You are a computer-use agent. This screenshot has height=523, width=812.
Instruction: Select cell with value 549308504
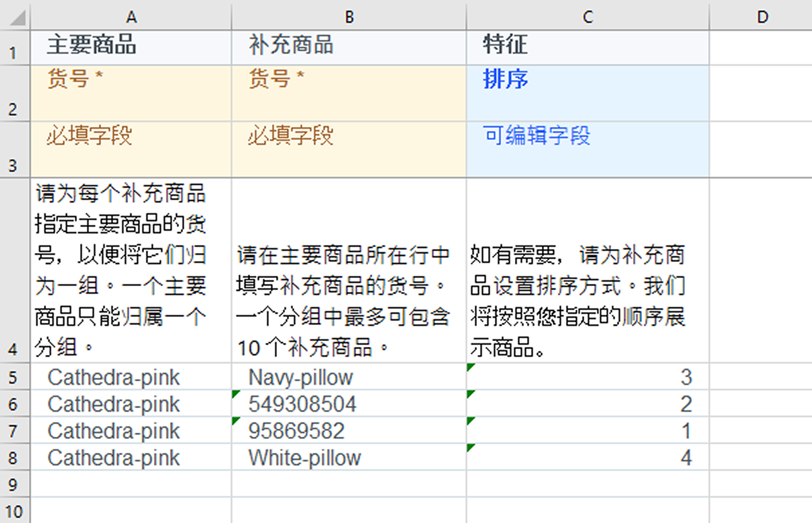click(302, 404)
